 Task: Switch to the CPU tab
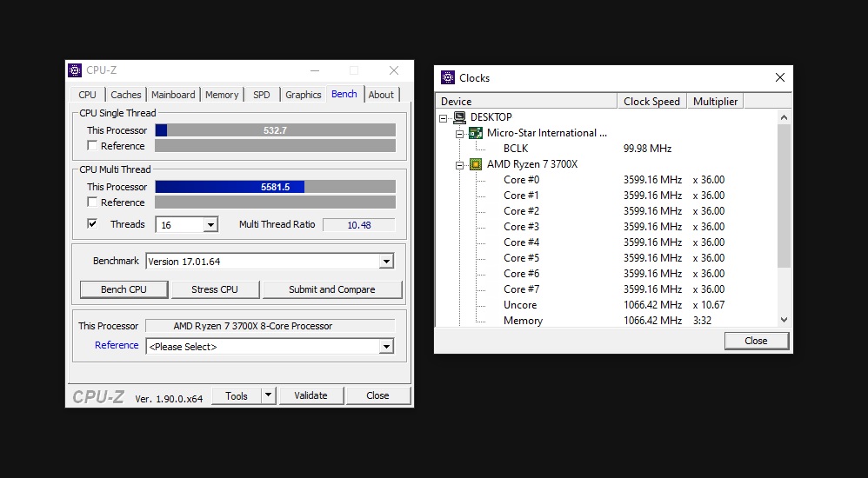(x=88, y=95)
